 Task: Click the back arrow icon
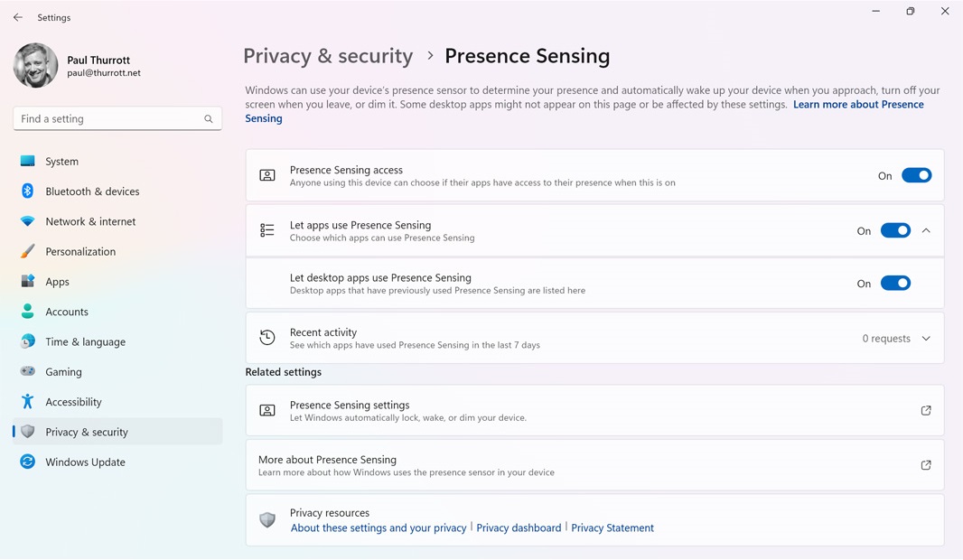[x=18, y=17]
